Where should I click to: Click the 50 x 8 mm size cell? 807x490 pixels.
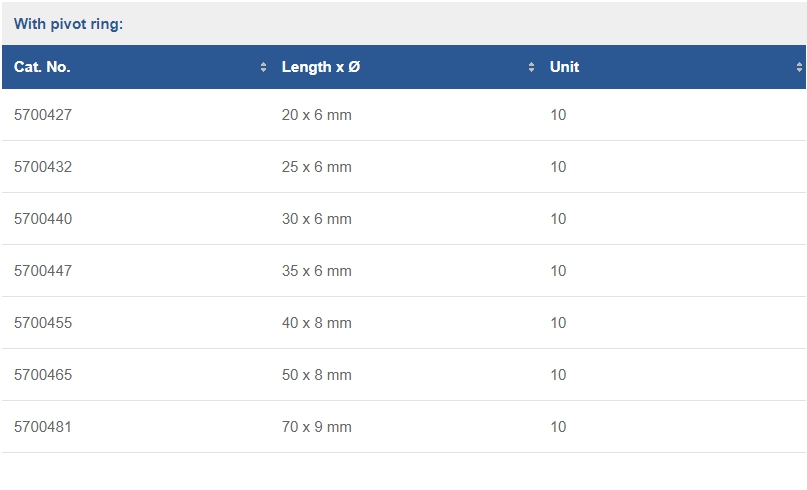(317, 375)
